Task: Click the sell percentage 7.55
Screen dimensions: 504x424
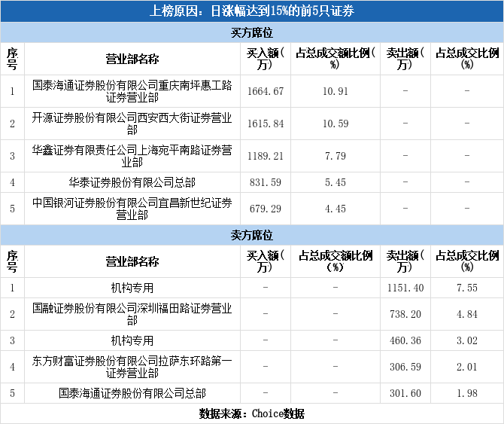Action: pos(467,288)
